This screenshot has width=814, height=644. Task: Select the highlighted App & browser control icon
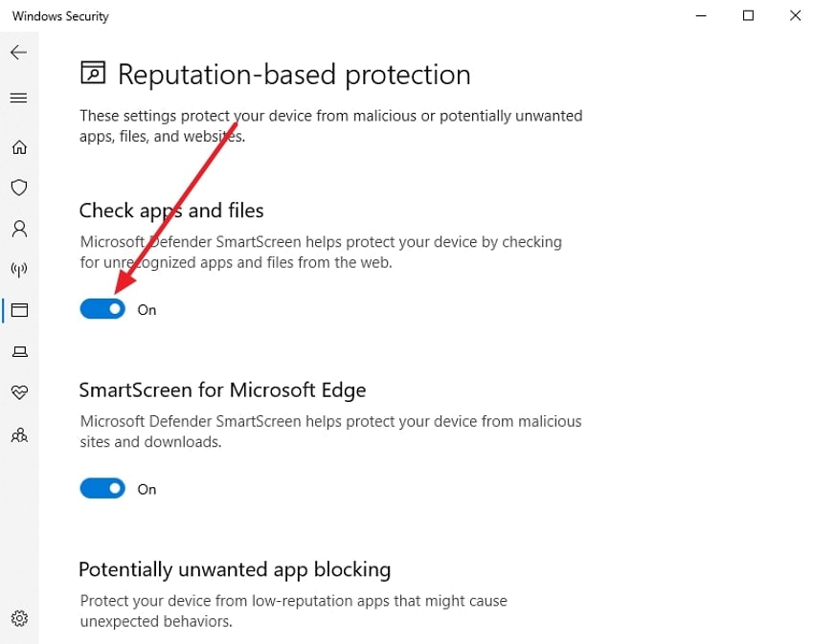tap(19, 310)
